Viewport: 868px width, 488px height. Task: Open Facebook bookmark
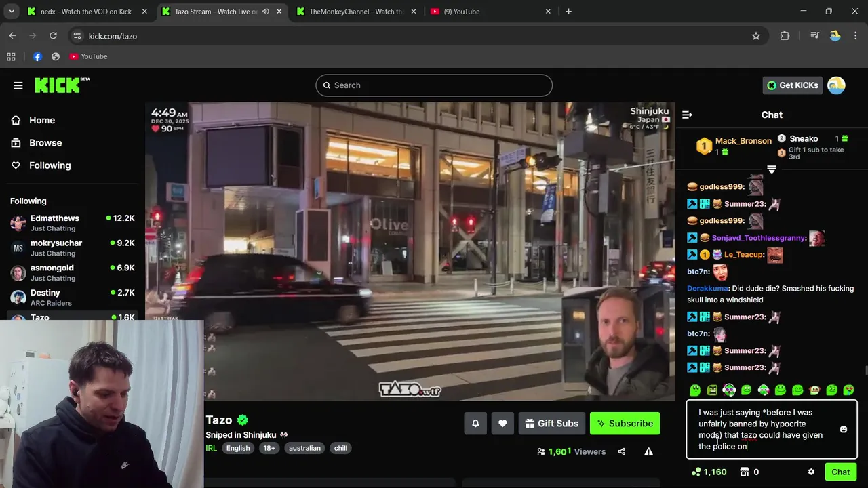tap(37, 56)
